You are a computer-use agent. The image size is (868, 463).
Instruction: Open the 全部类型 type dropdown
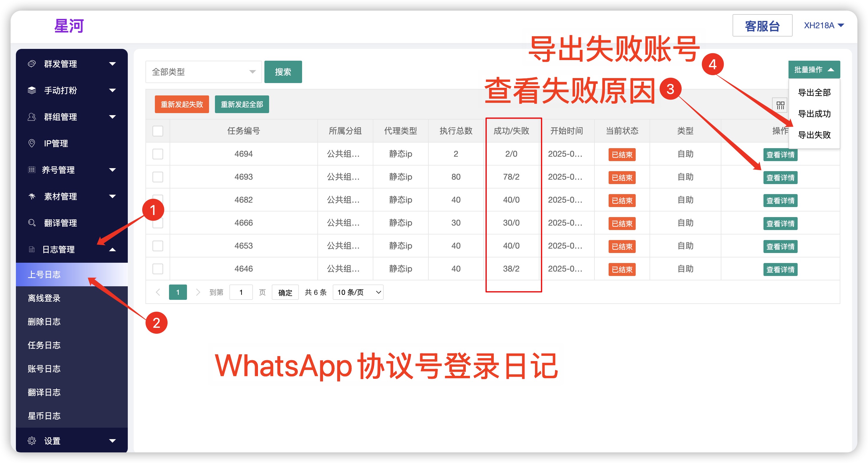(203, 72)
